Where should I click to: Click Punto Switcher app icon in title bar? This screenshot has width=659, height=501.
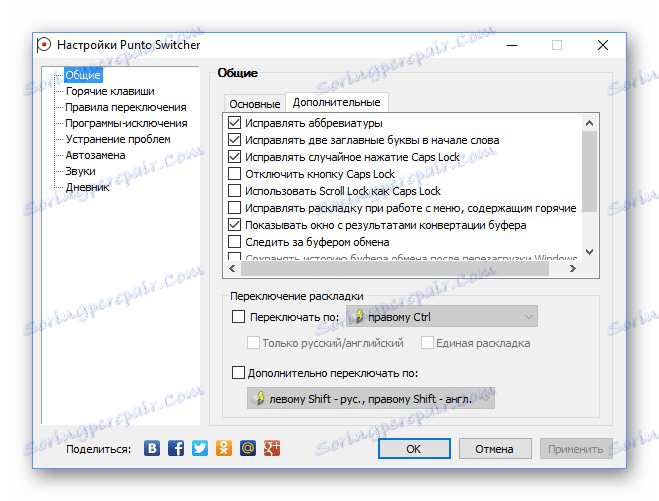click(44, 45)
